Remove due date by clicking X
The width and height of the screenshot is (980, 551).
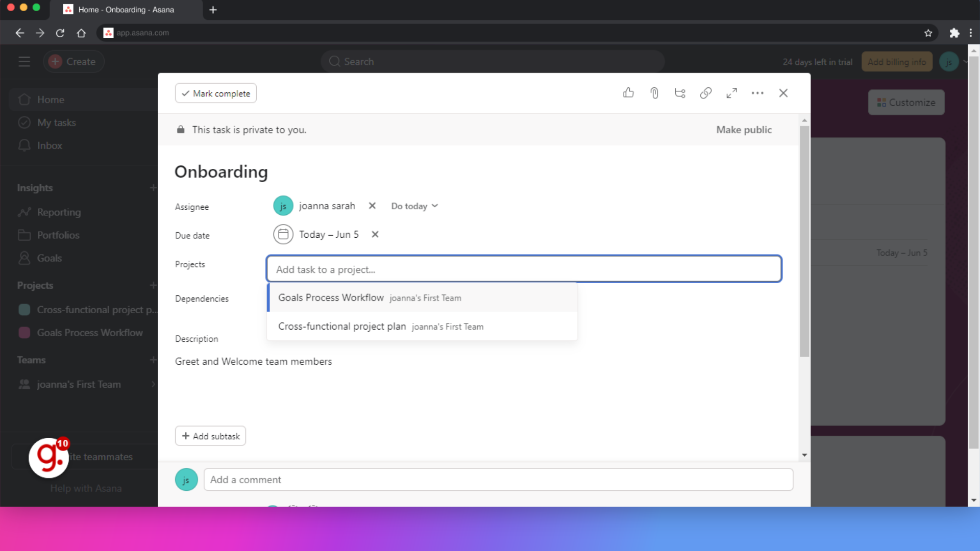374,234
